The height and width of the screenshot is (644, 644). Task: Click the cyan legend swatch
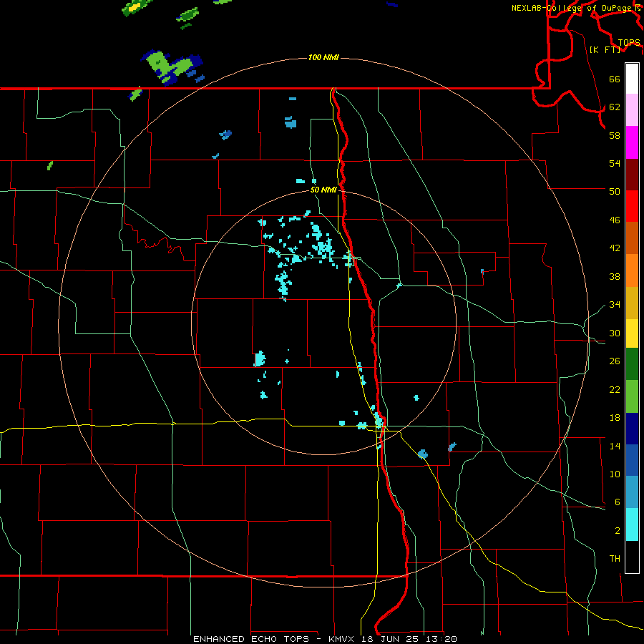coord(632,525)
